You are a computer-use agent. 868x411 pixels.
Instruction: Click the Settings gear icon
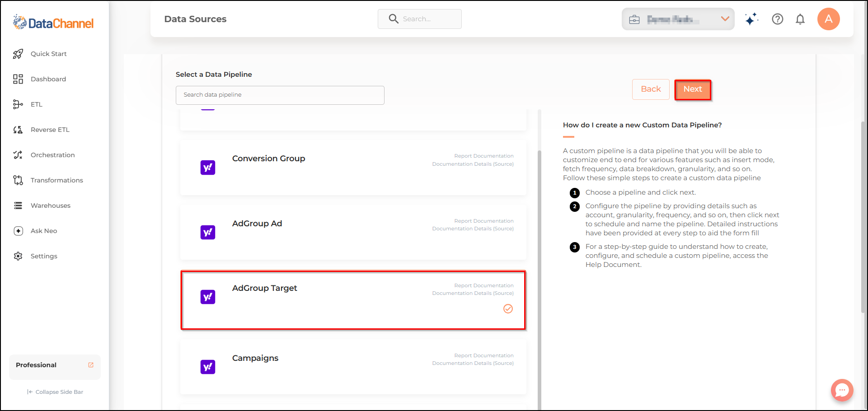point(18,256)
